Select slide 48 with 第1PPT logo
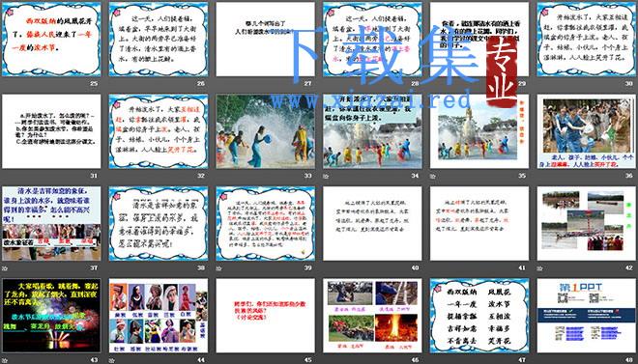The image size is (638, 364). coord(587,316)
